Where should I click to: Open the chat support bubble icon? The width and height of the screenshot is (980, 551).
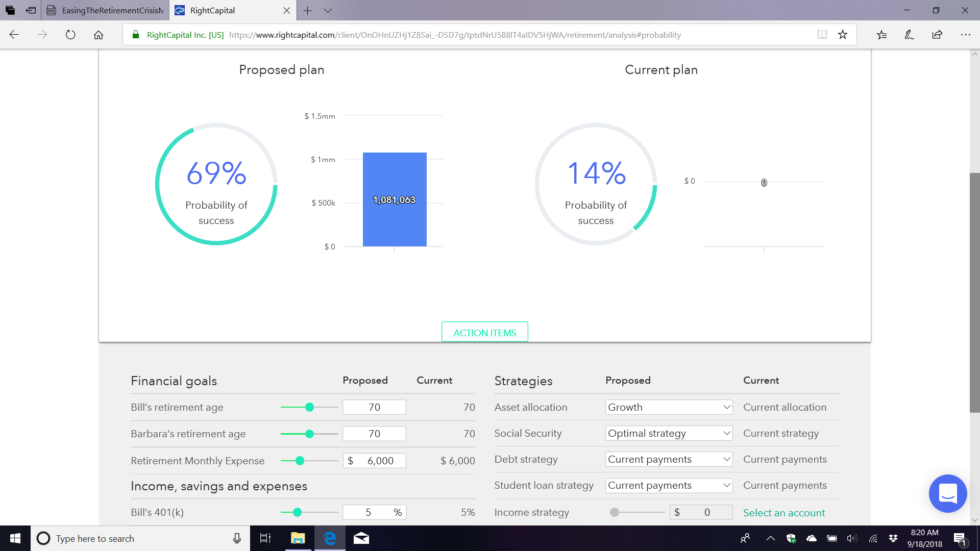[x=948, y=493]
